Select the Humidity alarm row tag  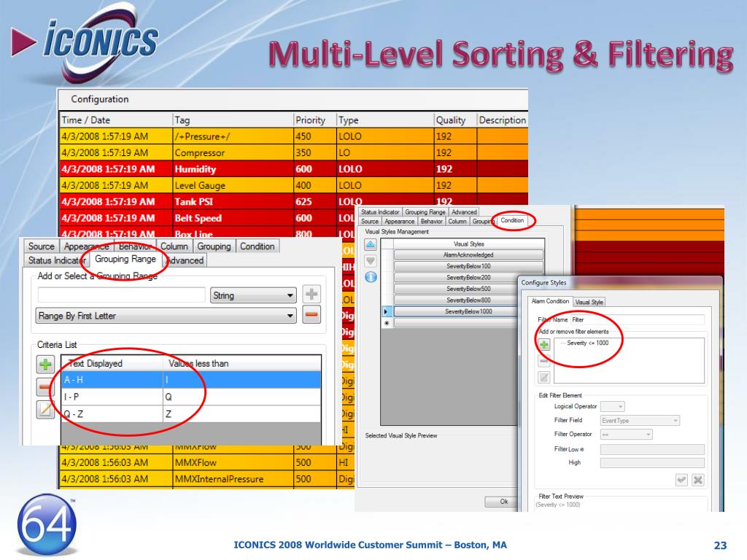196,169
